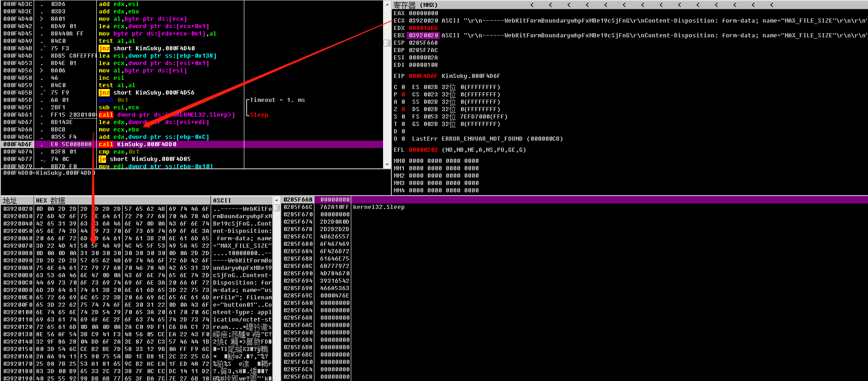Select stack row at address 0285F6C4

(575, 369)
